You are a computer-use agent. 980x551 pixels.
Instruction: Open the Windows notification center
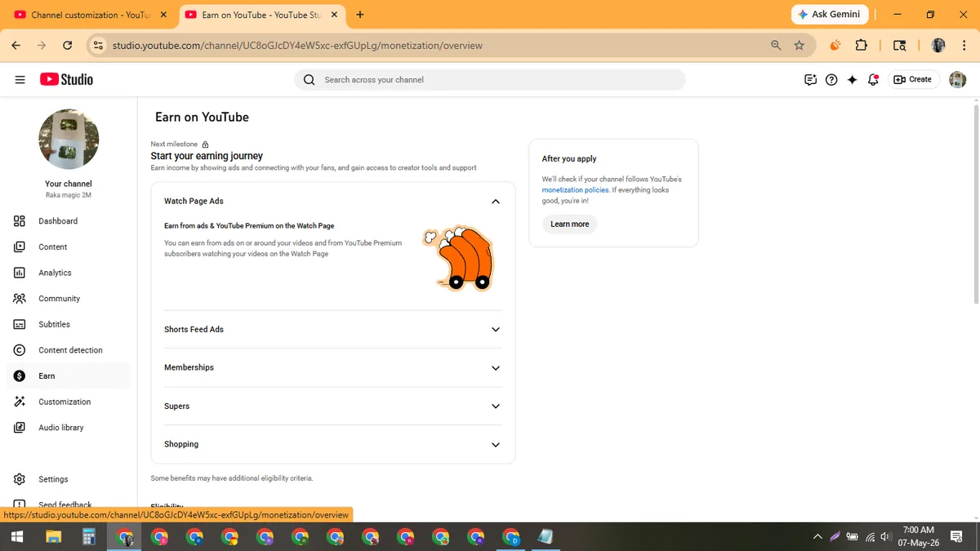tap(956, 536)
